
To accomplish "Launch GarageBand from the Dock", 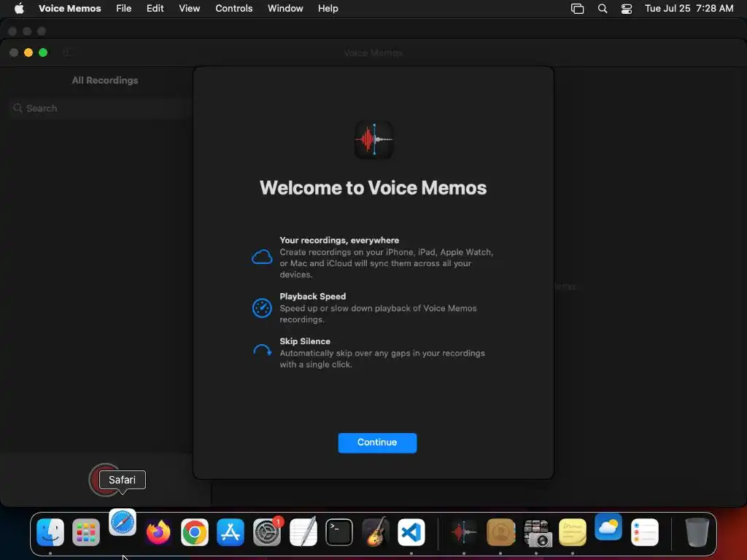I will (375, 532).
